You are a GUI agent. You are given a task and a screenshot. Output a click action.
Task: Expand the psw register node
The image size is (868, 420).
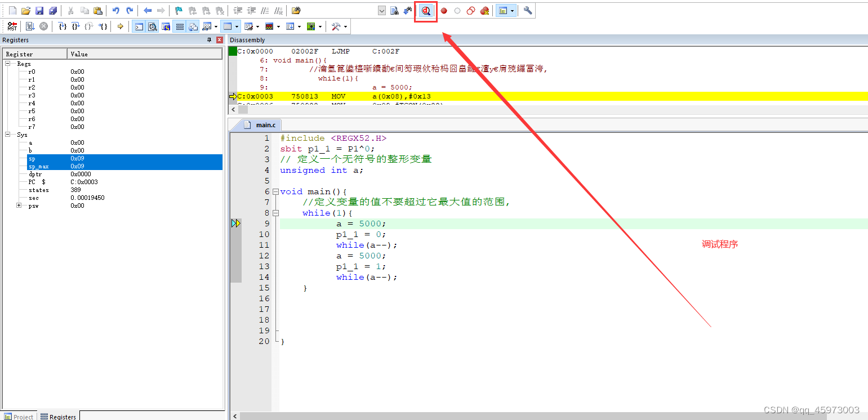click(19, 205)
